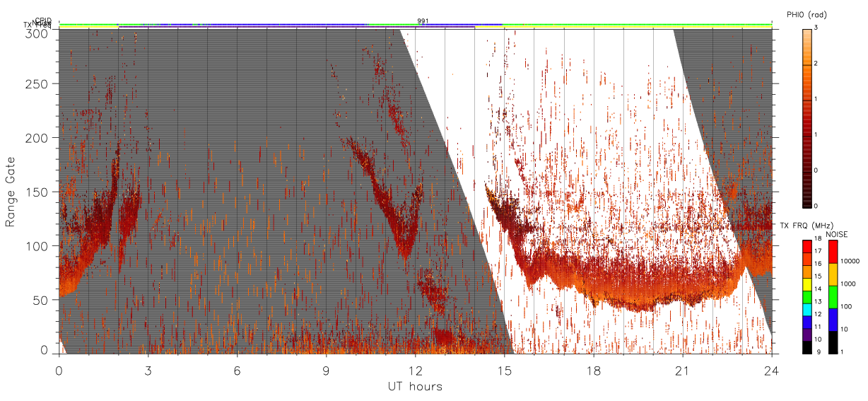Click the blue NOISE swatch 10-100
Screen dimensions: 868x401
[x=833, y=320]
